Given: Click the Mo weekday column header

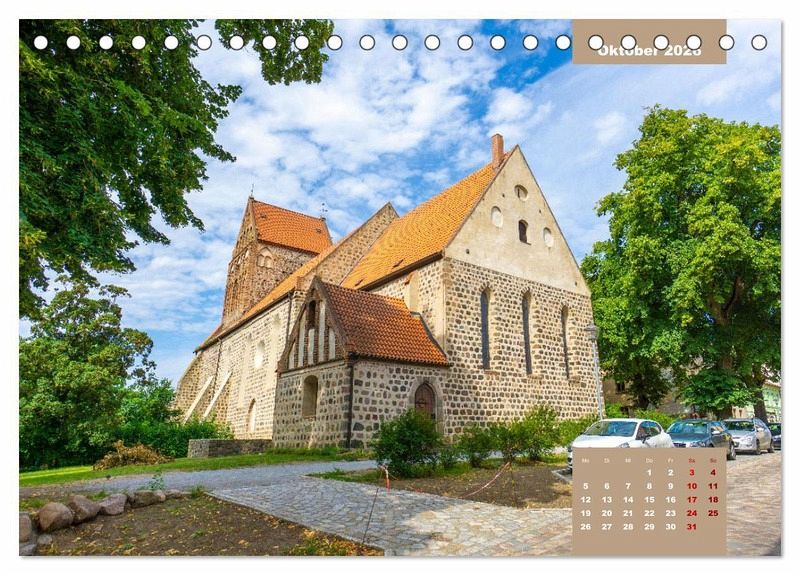Looking at the screenshot, I should (x=585, y=460).
